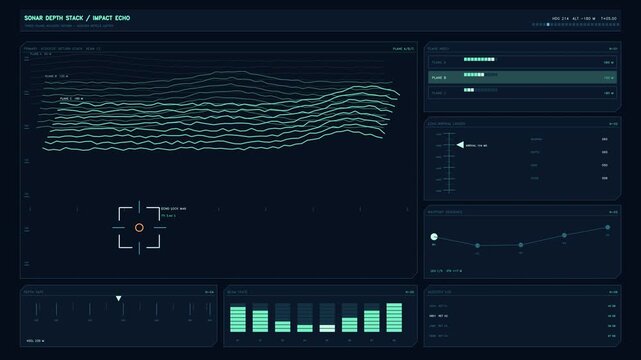
Task: Select the highlighted bright access log entry
Action: pyautogui.click(x=522, y=316)
